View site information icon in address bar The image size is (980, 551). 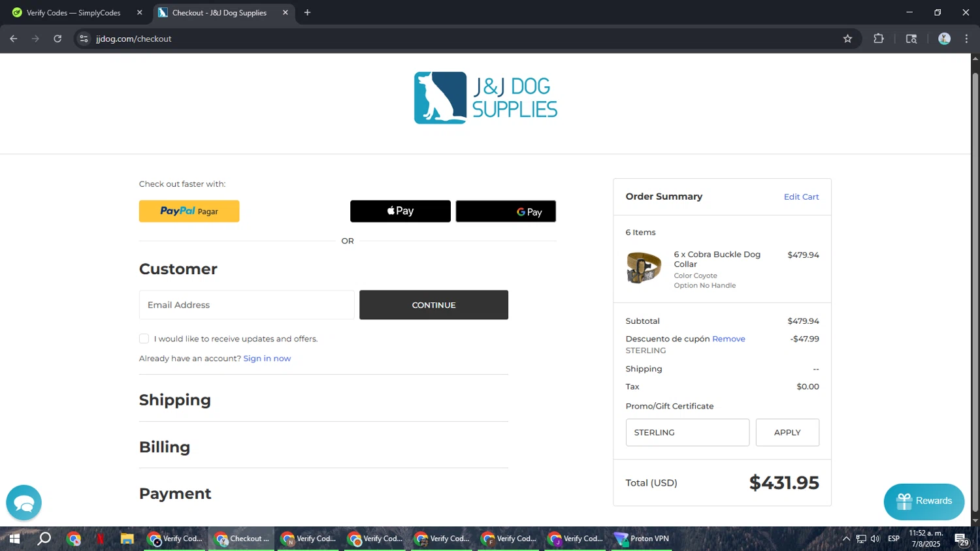[x=84, y=39]
